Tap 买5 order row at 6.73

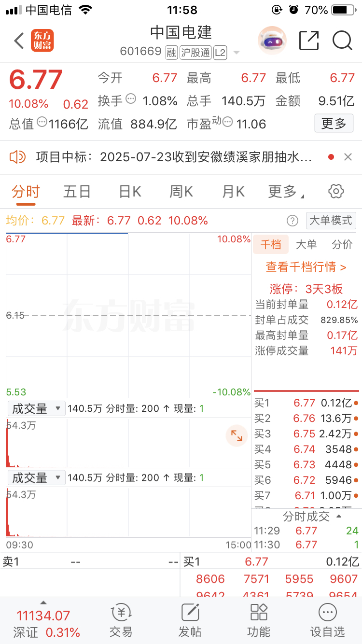[306, 464]
